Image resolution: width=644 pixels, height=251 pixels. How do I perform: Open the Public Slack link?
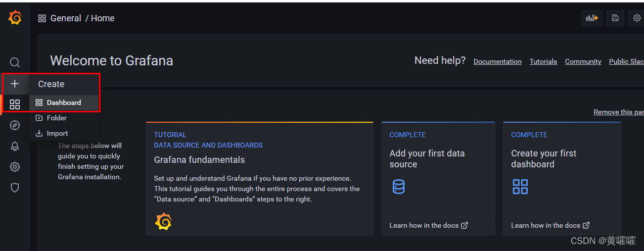click(626, 61)
